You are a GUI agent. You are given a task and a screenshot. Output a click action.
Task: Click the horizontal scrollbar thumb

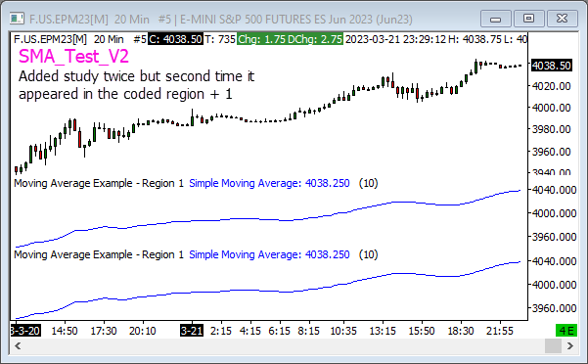click(x=553, y=345)
